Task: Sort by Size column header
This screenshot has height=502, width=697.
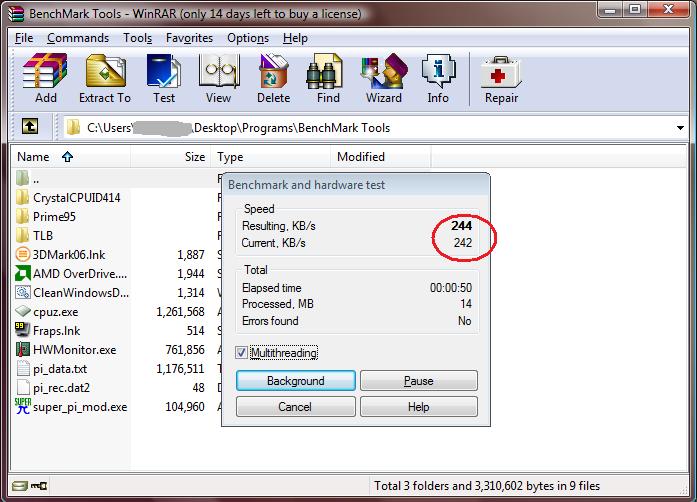Action: coord(171,157)
